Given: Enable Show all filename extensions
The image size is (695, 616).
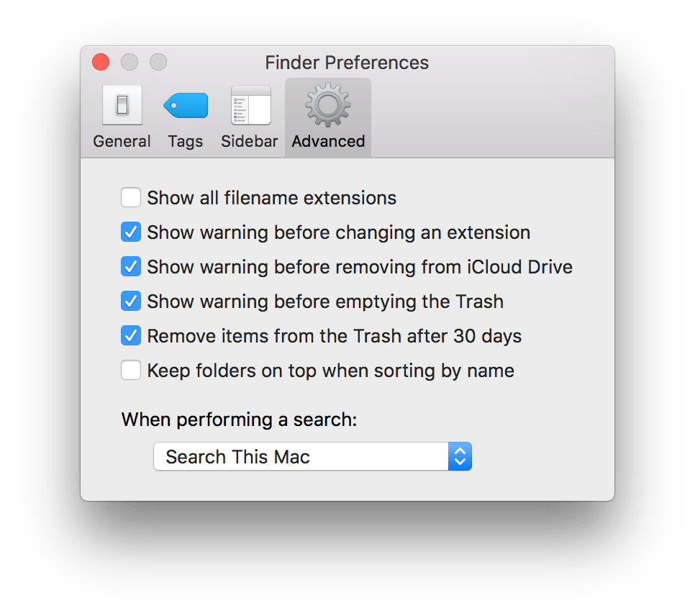Looking at the screenshot, I should (131, 197).
